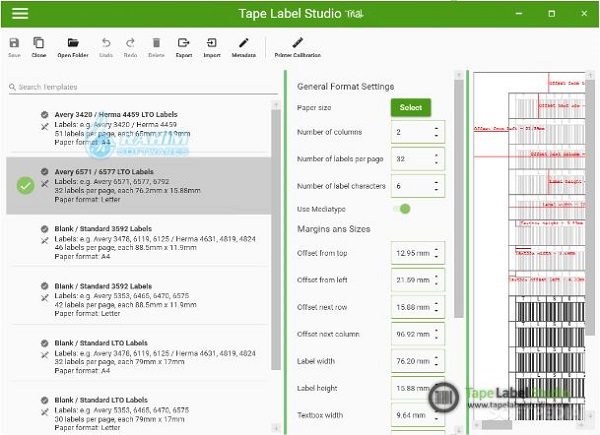The image size is (600, 435).
Task: Click tools icon of 42-label 3592 template
Action: point(45,298)
